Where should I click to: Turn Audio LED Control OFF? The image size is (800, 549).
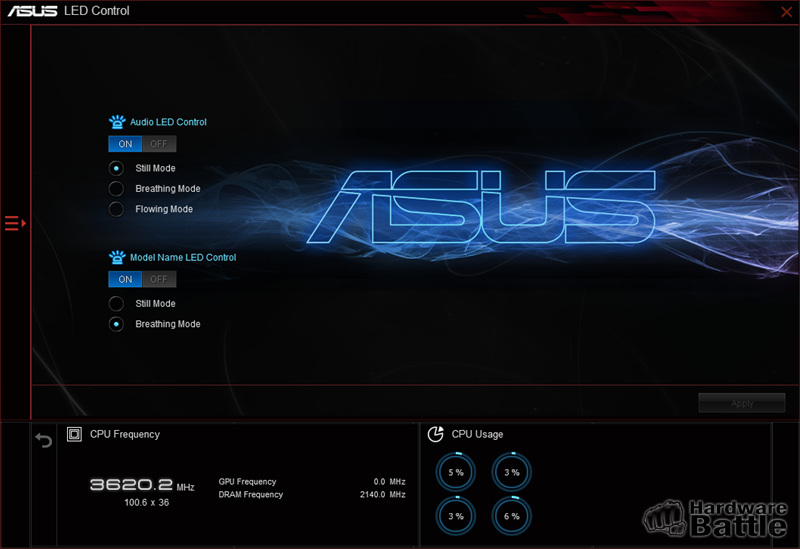tap(159, 144)
